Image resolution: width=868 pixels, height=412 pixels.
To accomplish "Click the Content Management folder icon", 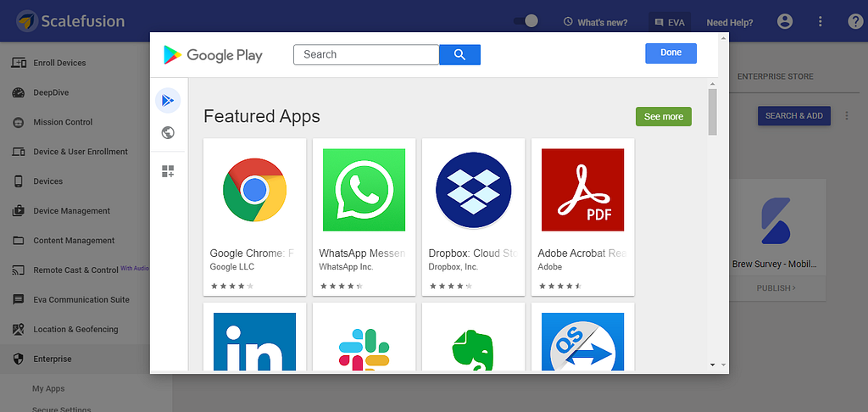I will (19, 241).
